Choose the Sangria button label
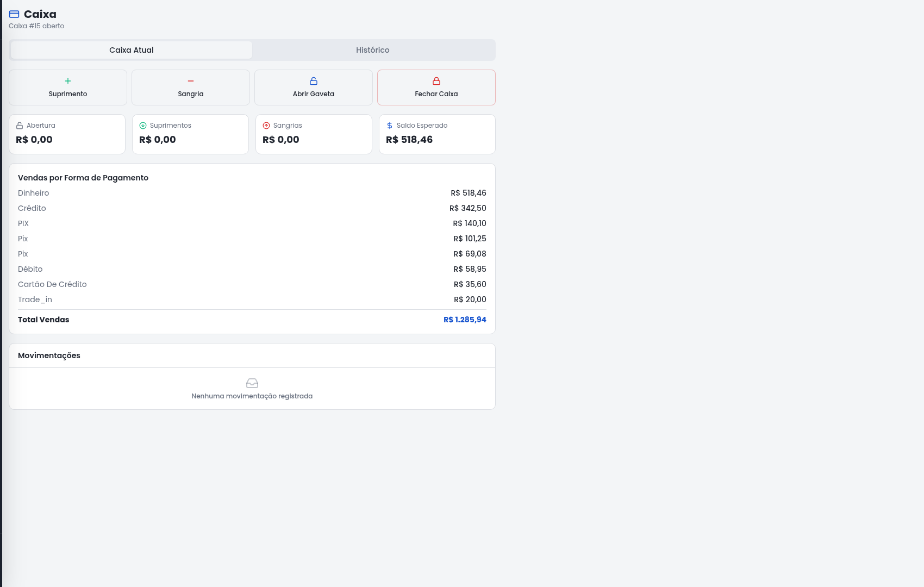 point(191,94)
